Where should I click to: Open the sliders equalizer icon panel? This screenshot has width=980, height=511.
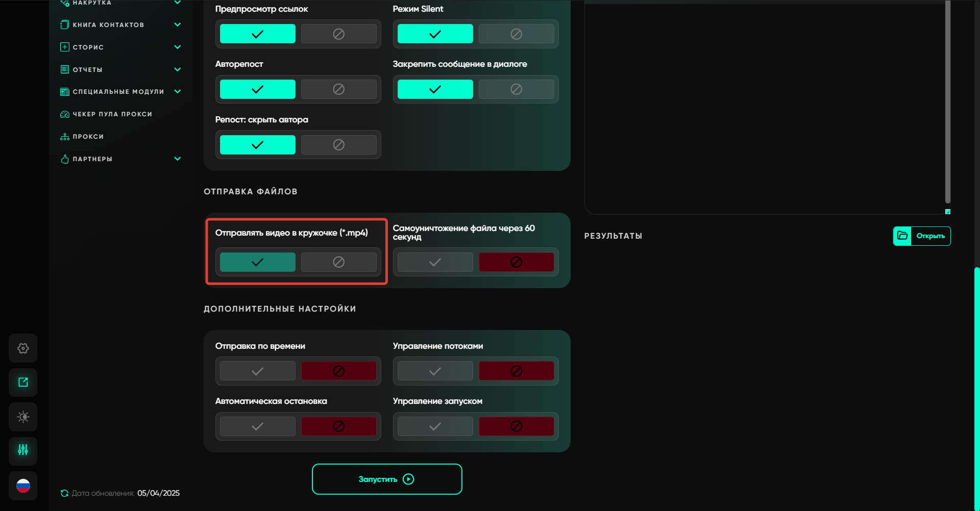[23, 450]
